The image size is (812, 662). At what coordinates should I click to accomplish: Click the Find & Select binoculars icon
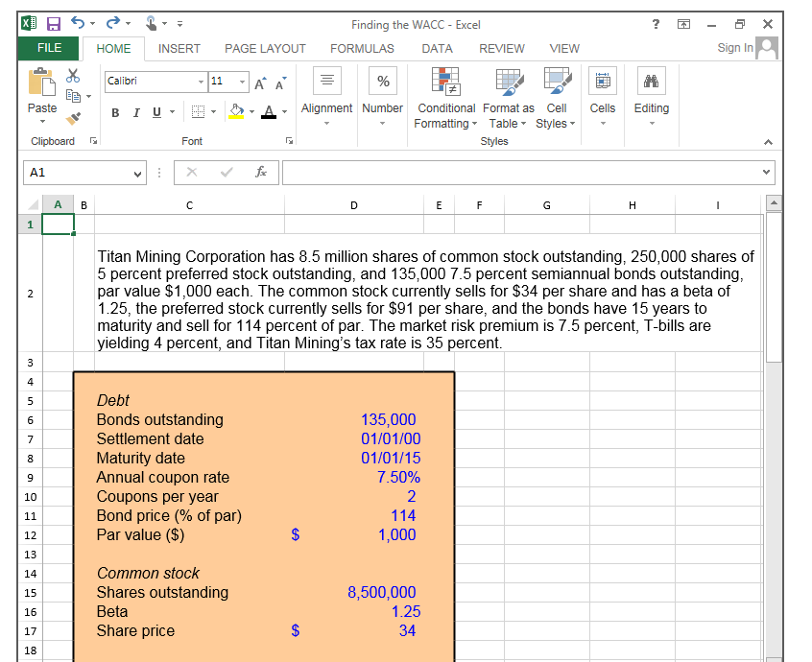[652, 81]
